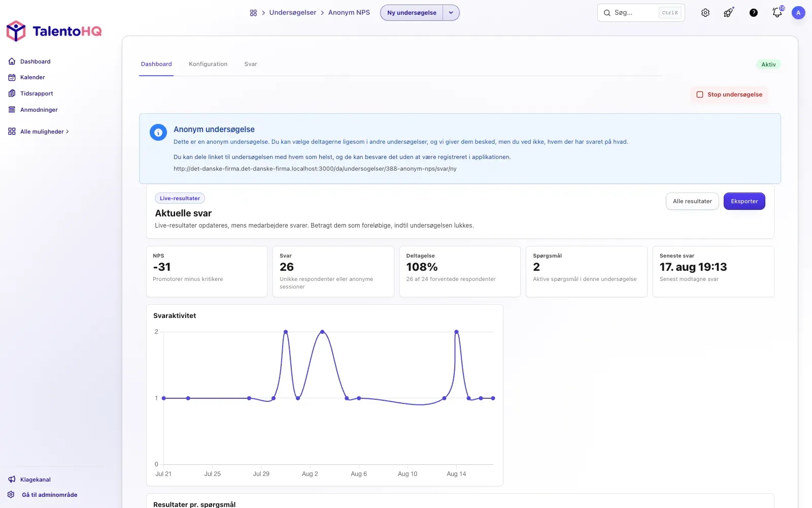Click the Deltagelse value 108%
The image size is (812, 508).
pos(422,267)
